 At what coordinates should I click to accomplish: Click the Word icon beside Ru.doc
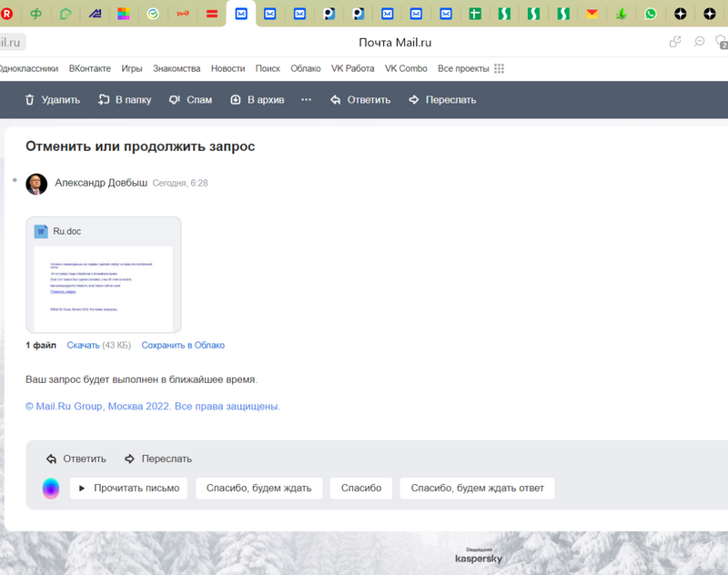click(x=41, y=231)
